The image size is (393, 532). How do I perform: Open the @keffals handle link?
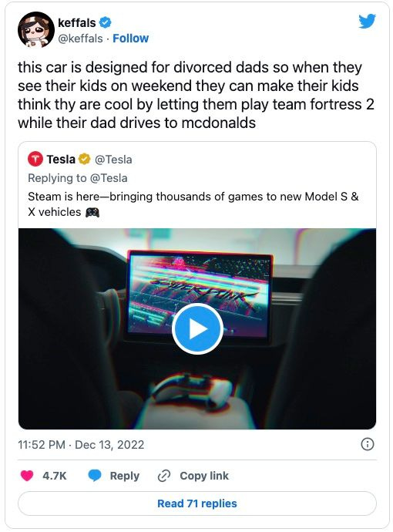pyautogui.click(x=80, y=39)
